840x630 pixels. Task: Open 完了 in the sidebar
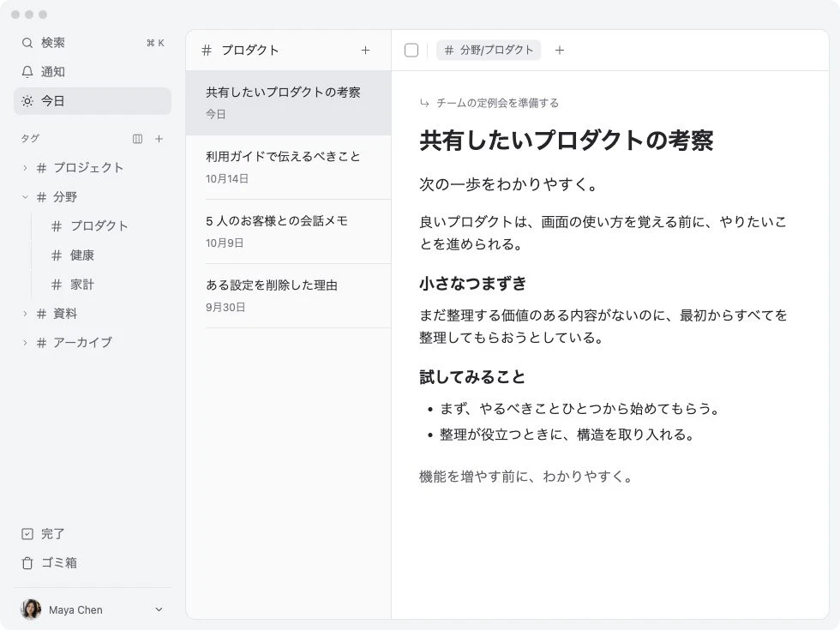click(93, 533)
